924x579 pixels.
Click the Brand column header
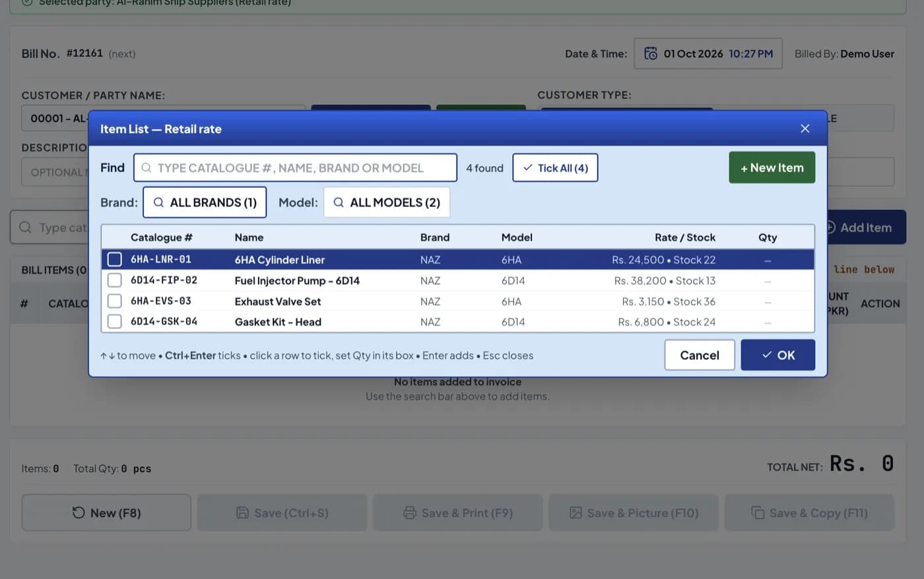coord(435,237)
